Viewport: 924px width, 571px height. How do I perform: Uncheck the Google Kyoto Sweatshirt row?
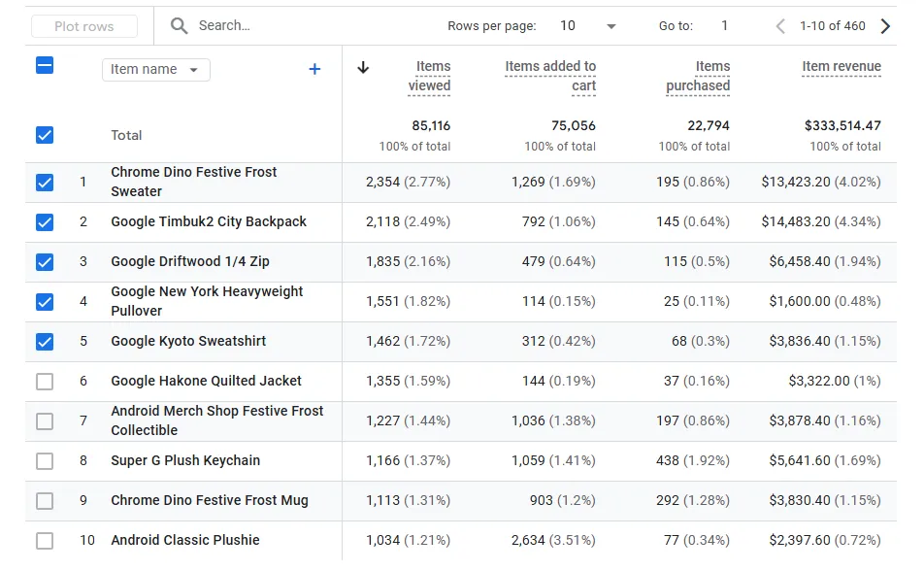tap(45, 342)
